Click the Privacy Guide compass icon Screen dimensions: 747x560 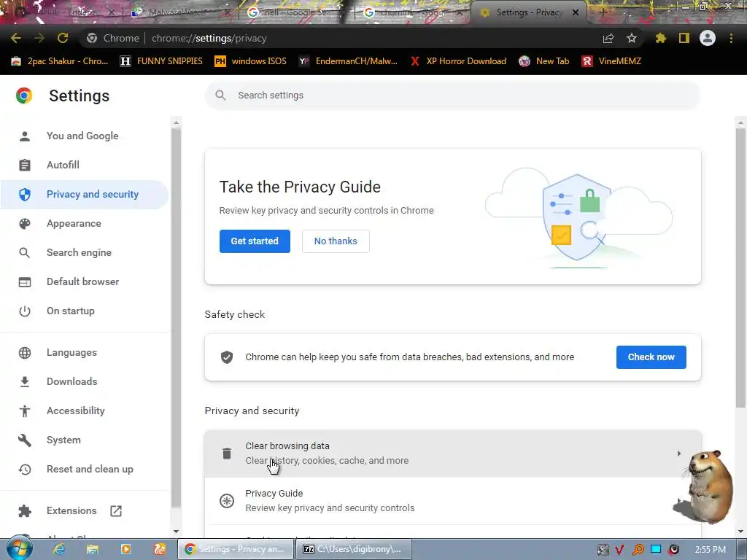click(x=227, y=500)
